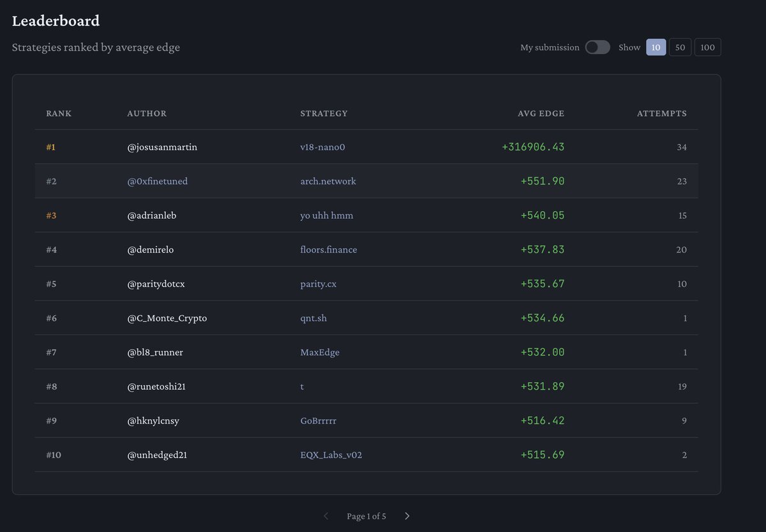
Task: Show 100 entries per page
Action: [x=707, y=47]
